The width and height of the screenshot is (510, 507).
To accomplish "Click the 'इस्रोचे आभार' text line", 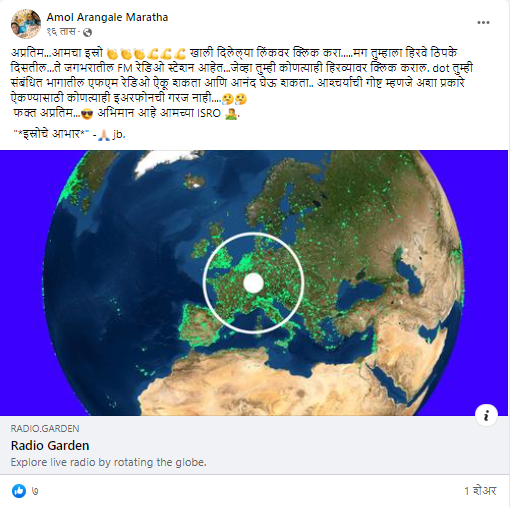I will (x=51, y=134).
